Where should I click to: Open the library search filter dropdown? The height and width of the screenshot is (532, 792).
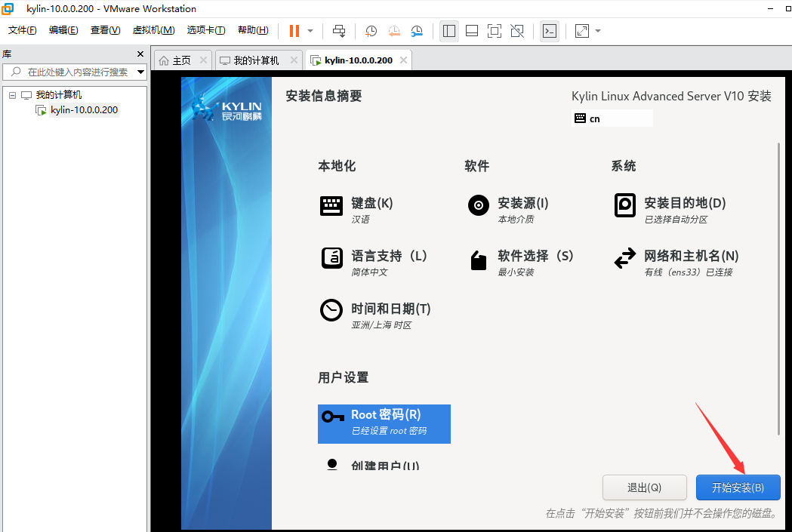pos(141,72)
